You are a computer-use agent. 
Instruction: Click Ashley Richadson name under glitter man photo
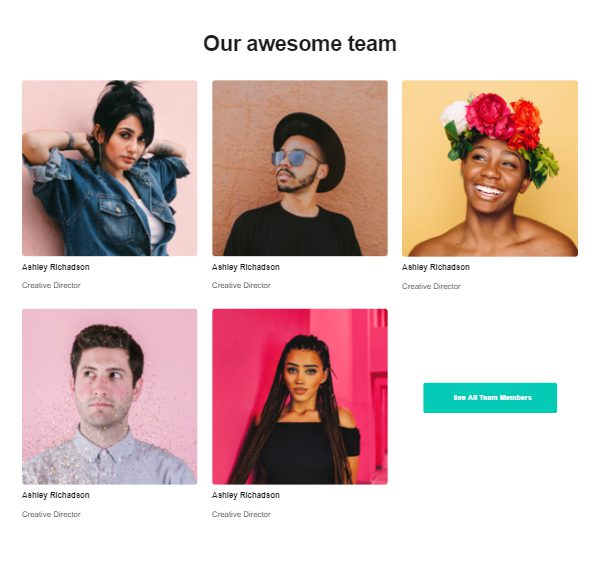pos(55,495)
